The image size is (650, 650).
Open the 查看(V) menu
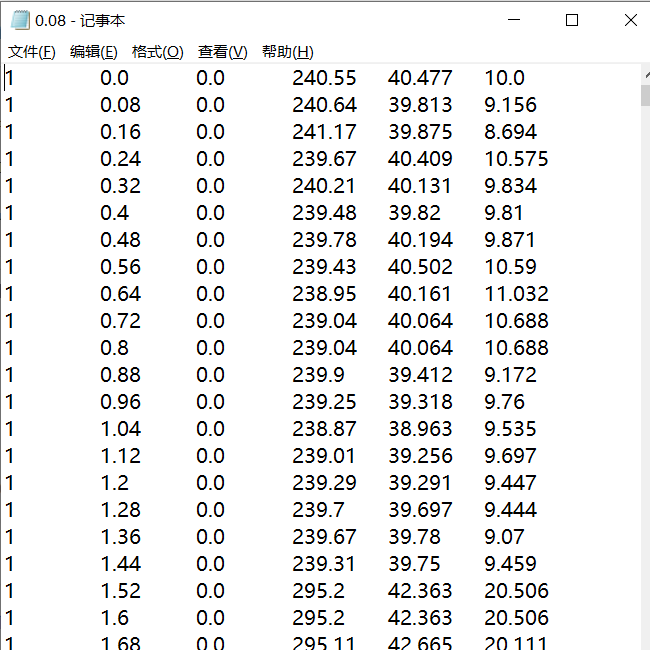(223, 52)
